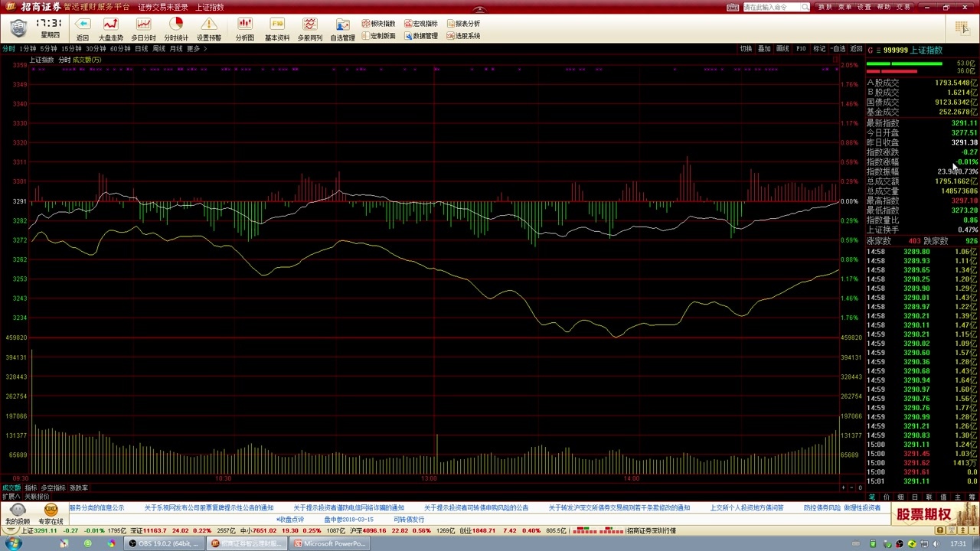Image resolution: width=980 pixels, height=551 pixels.
Task: Click the command input field
Action: tap(772, 7)
